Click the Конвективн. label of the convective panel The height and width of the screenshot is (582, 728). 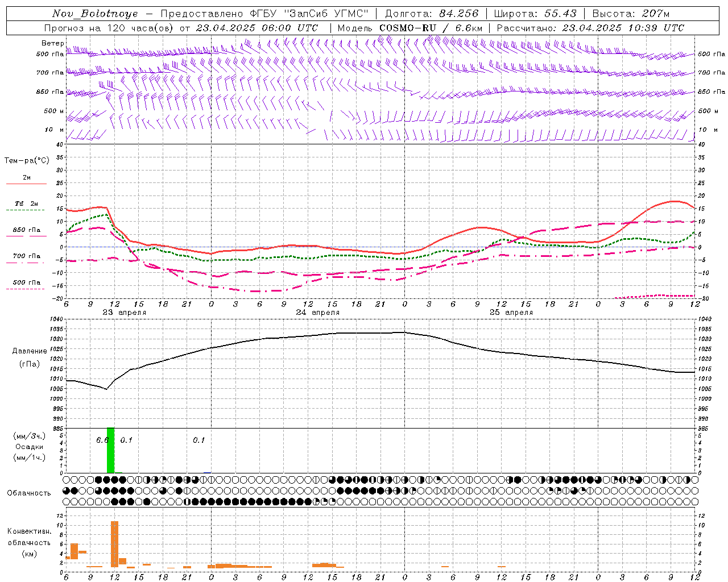tap(29, 531)
